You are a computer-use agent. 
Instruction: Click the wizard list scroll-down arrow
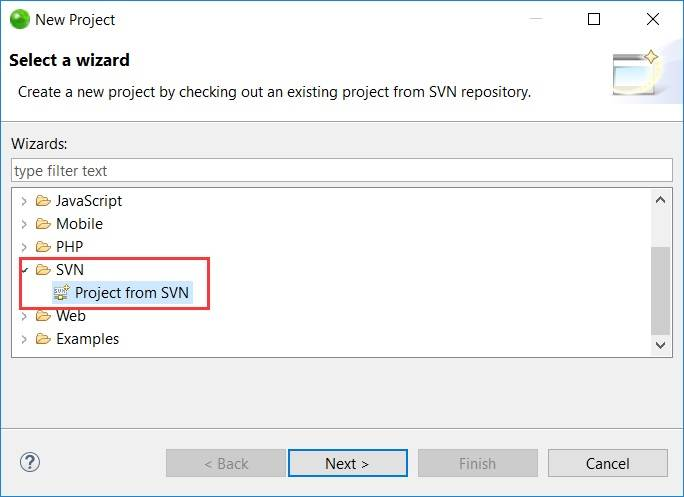click(x=661, y=344)
